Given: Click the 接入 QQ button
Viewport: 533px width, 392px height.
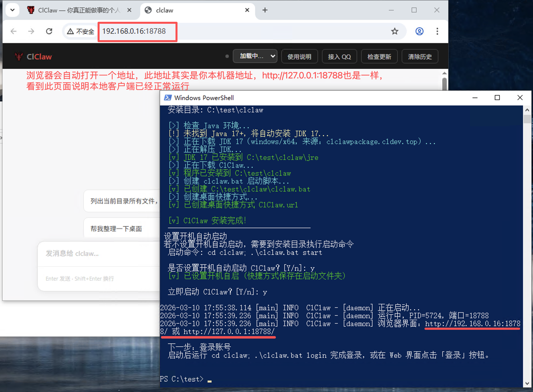Looking at the screenshot, I should (x=339, y=57).
